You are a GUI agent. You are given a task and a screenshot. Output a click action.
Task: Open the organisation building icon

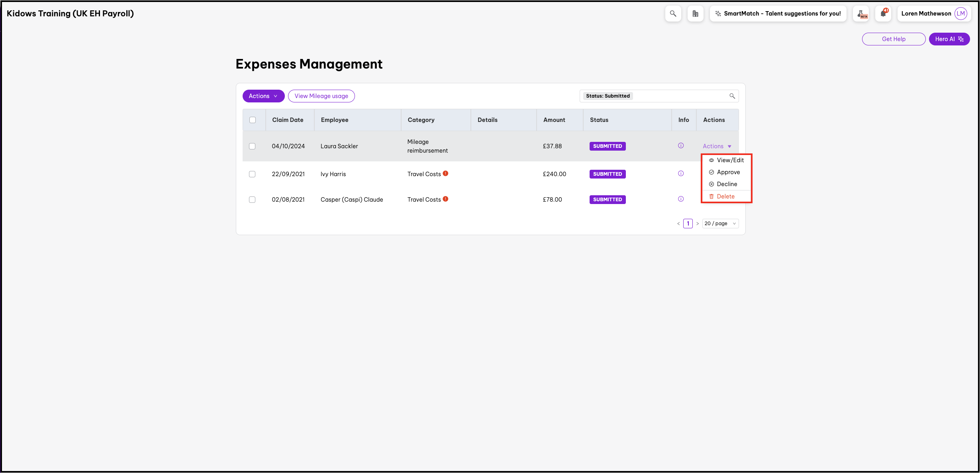695,14
